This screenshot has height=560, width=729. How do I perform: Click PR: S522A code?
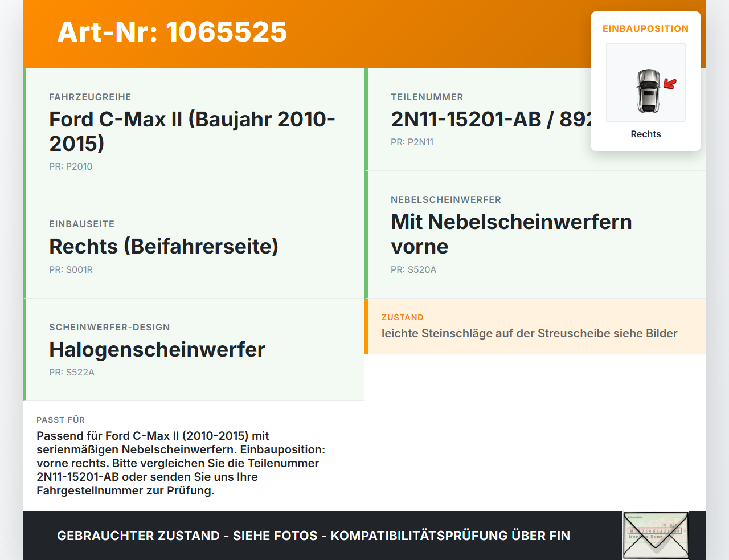click(72, 372)
